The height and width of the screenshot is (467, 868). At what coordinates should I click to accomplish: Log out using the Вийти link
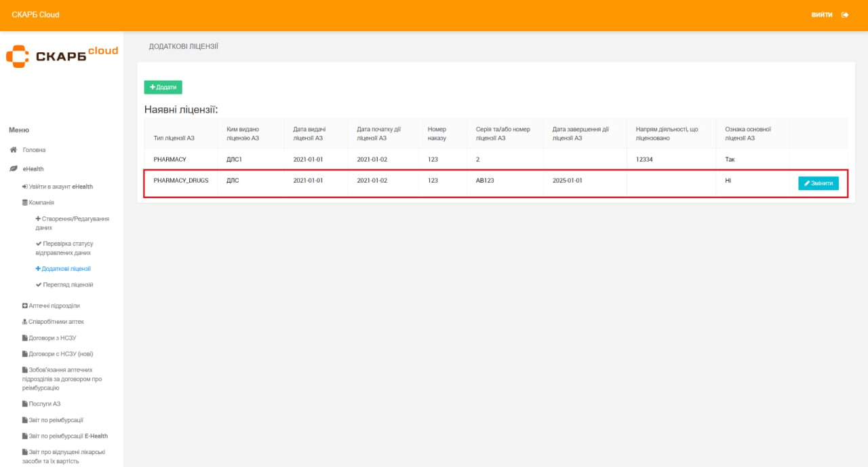point(822,15)
